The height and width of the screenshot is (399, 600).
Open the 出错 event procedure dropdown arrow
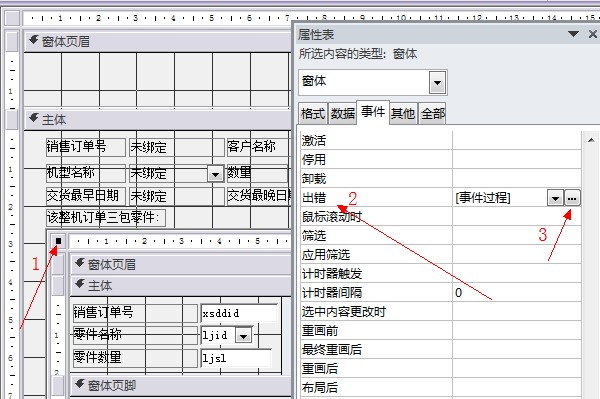click(555, 198)
